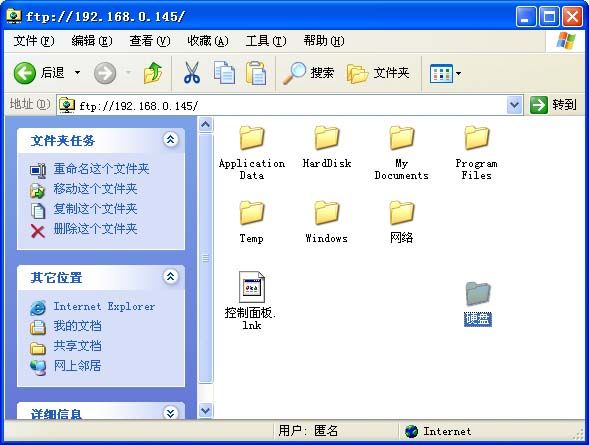Click the sidebar scrollbar thumb

[205, 258]
